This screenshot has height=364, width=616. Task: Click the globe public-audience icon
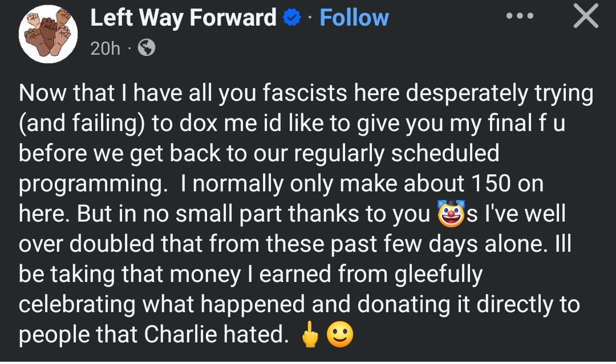(147, 48)
